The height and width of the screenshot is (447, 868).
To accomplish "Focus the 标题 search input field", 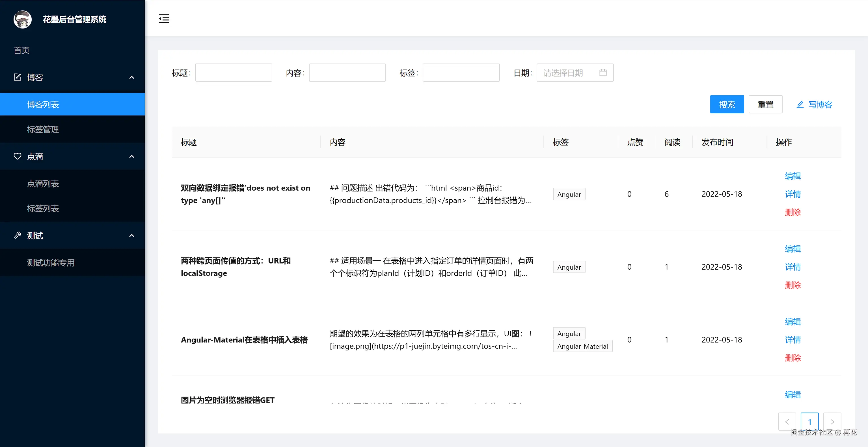I will point(233,73).
